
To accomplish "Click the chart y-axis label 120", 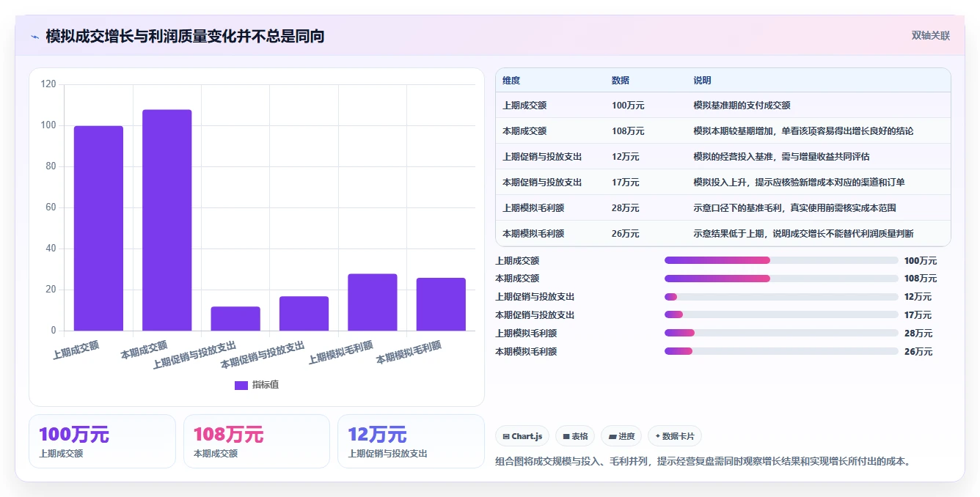I will click(48, 84).
